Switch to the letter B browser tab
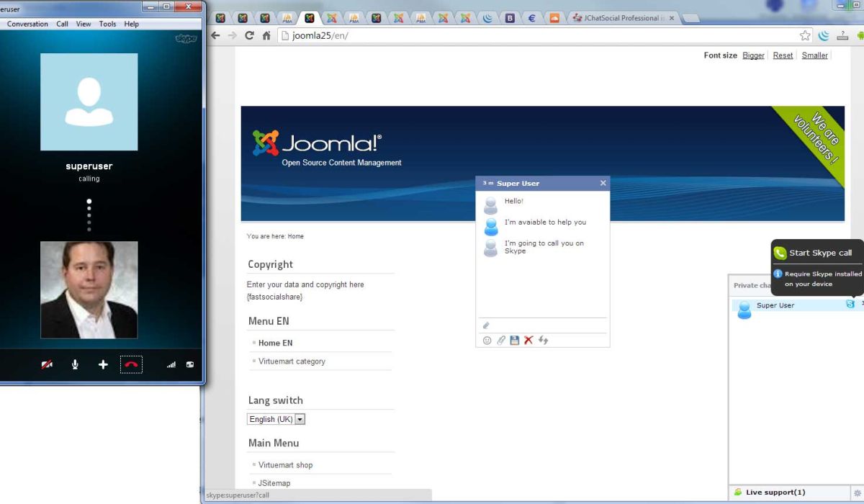The height and width of the screenshot is (504, 864). click(x=510, y=18)
